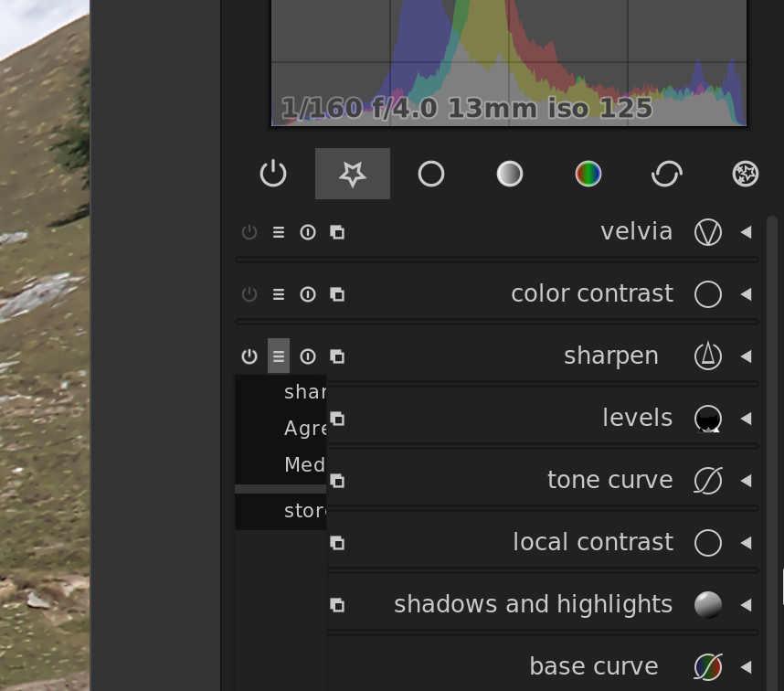
Task: Click the color contrast module title
Action: (x=592, y=293)
